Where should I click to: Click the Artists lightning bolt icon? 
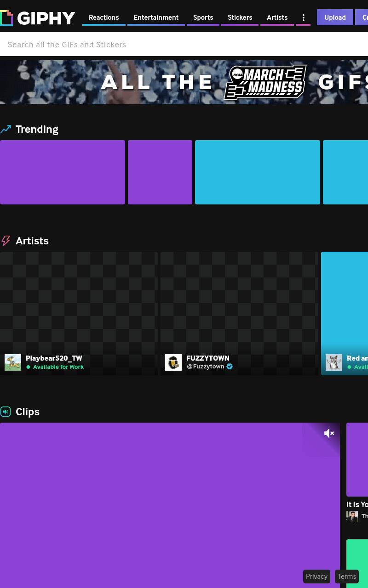(x=6, y=241)
